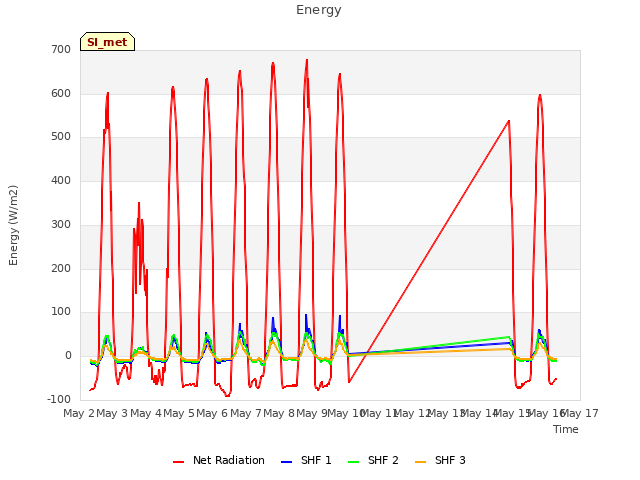Click the May 6 x-axis tick label
Screen dimensions: 640x480
coord(212,413)
